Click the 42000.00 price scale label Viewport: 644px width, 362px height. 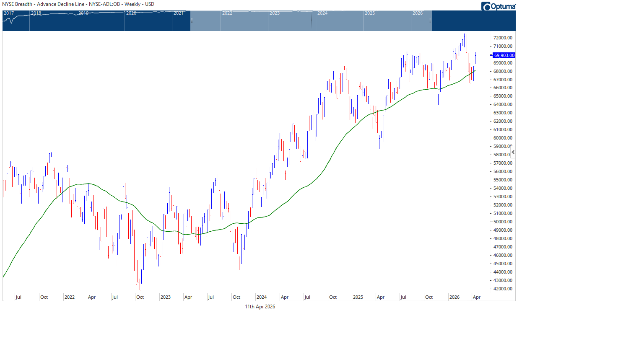(503, 289)
